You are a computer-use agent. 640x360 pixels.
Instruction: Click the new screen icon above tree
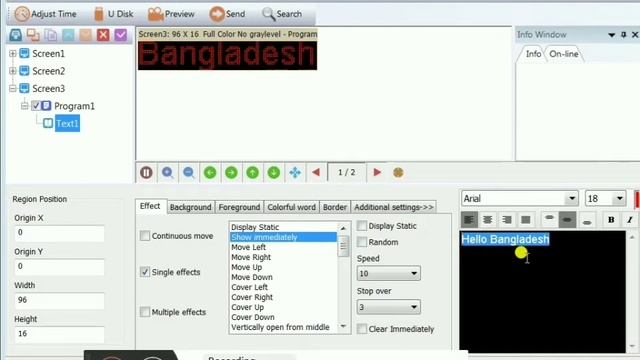click(16, 35)
